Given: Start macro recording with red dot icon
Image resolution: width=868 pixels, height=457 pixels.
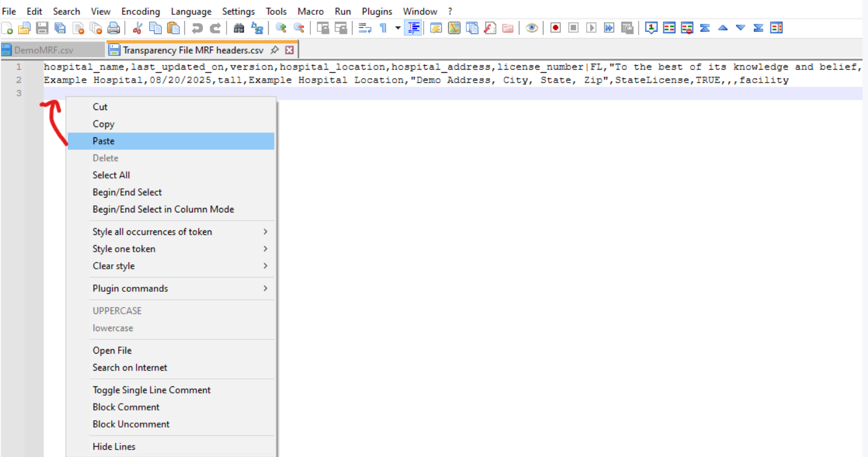Looking at the screenshot, I should [555, 28].
